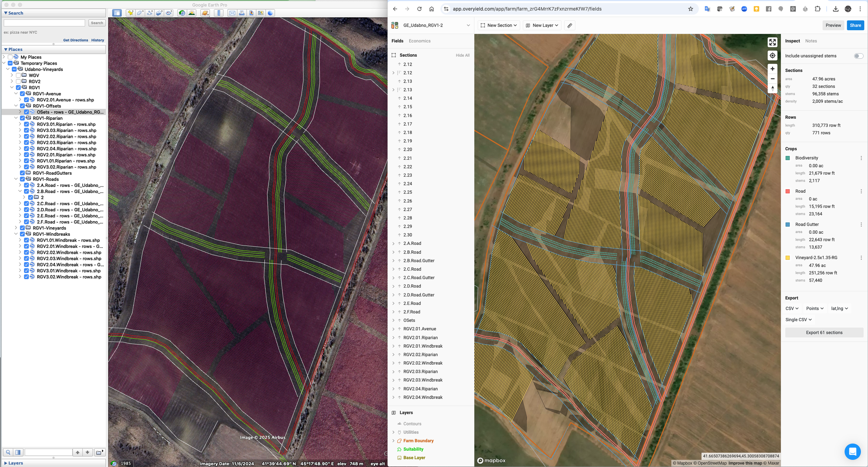The image size is (868, 467).
Task: Open the New Layer dropdown
Action: pyautogui.click(x=542, y=25)
